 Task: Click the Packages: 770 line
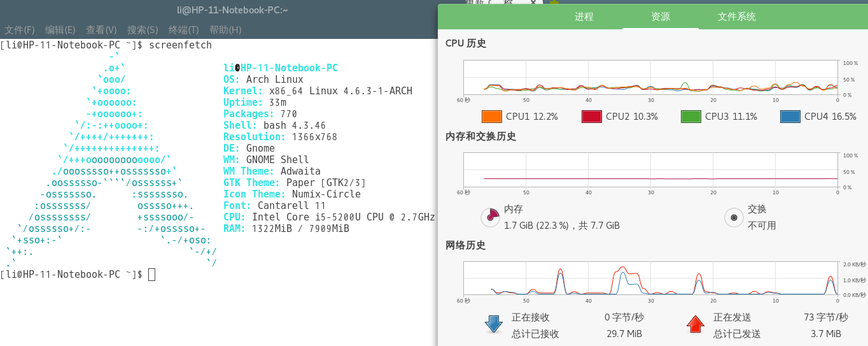[x=260, y=114]
